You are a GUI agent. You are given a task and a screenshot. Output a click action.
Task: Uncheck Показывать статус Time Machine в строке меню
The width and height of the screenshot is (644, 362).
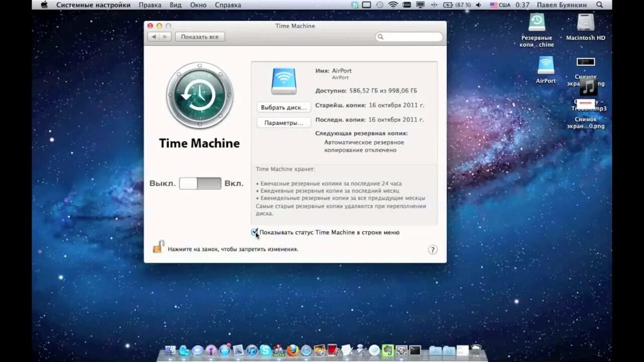(255, 232)
